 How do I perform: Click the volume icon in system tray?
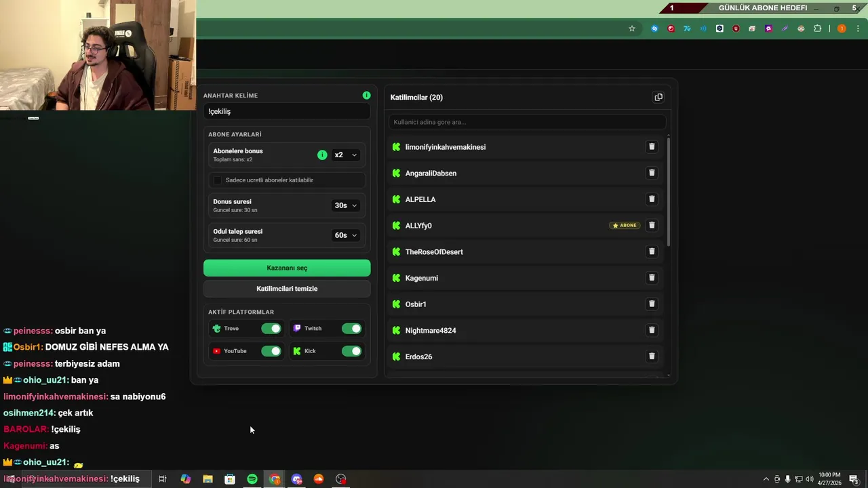pos(809,479)
